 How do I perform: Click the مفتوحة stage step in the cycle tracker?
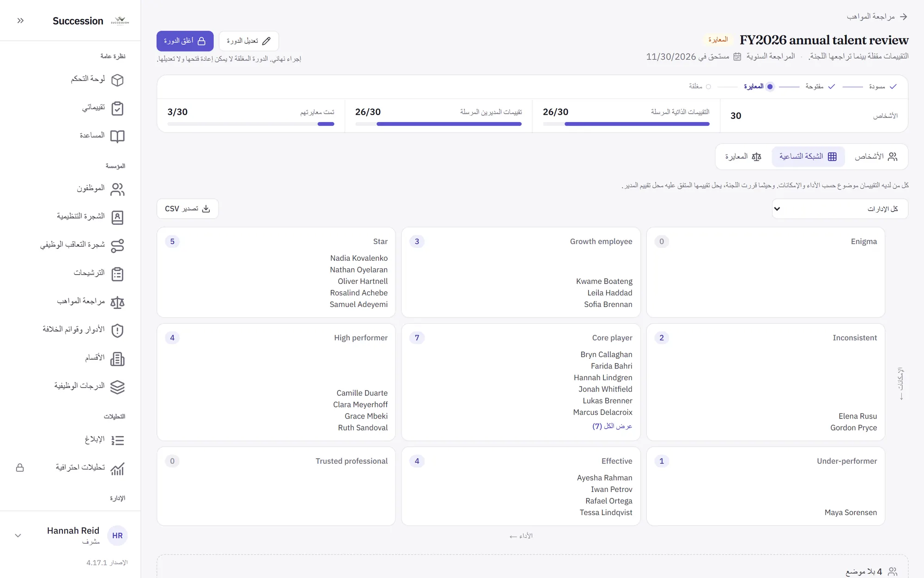(820, 86)
